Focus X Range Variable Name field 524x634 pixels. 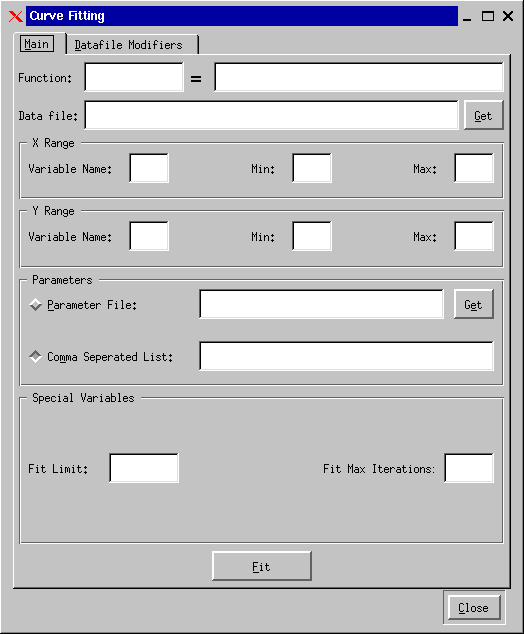(149, 168)
